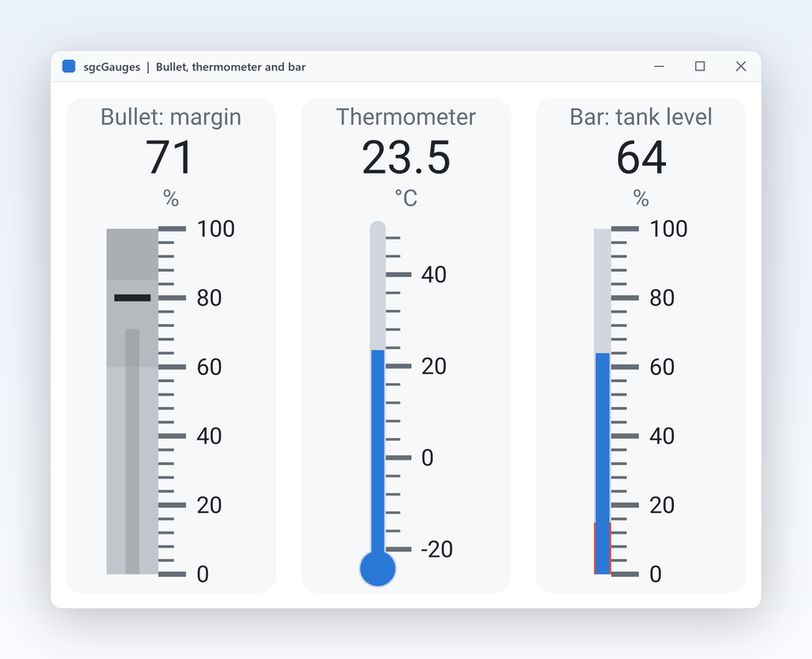
Task: Click the red low-level zone on tank bar
Action: click(602, 549)
